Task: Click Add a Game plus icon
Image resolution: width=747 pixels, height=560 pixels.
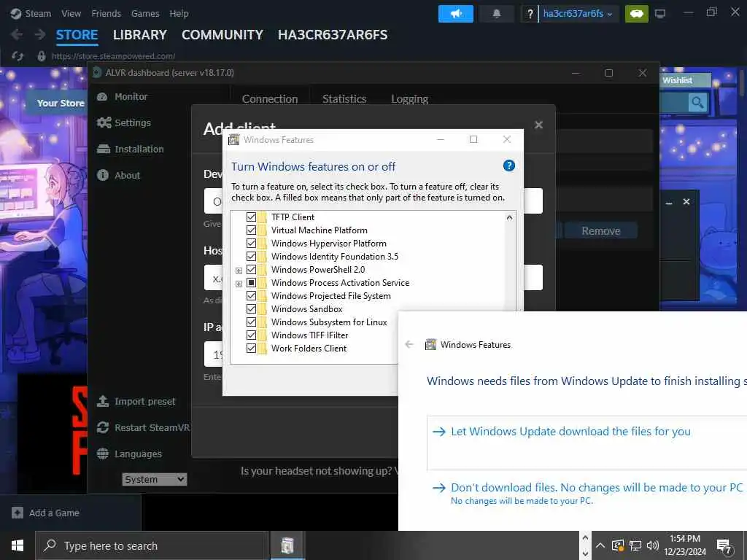Action: coord(18,513)
